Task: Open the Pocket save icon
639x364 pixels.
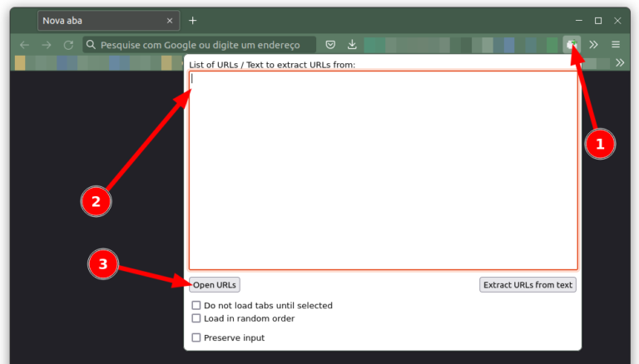Action: 330,45
